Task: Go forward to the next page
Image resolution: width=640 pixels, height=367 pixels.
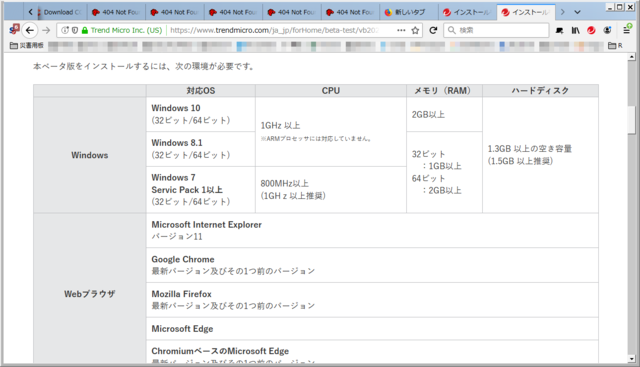Action: tap(46, 30)
